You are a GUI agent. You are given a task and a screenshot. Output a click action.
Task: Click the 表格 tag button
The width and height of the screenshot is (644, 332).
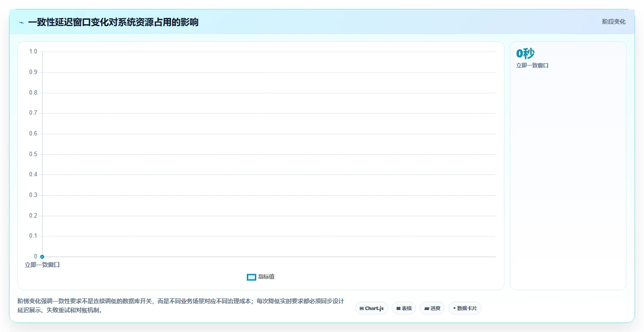404,308
